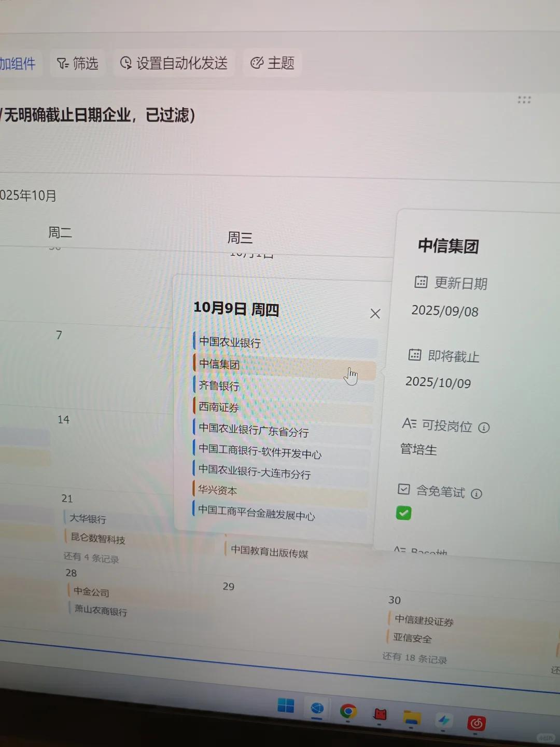Expand 还有 18 条记录 under the 30th
Viewport: 560px width, 747px height.
point(414,658)
